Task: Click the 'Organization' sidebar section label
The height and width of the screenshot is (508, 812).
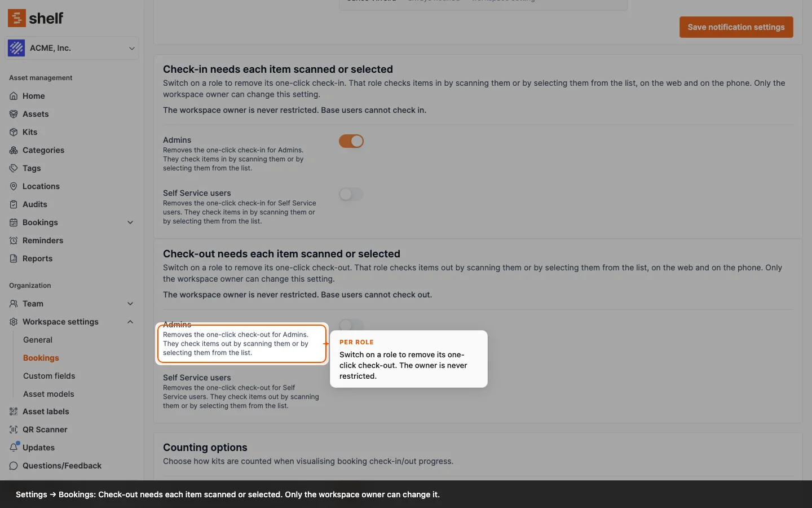Action: tap(30, 286)
